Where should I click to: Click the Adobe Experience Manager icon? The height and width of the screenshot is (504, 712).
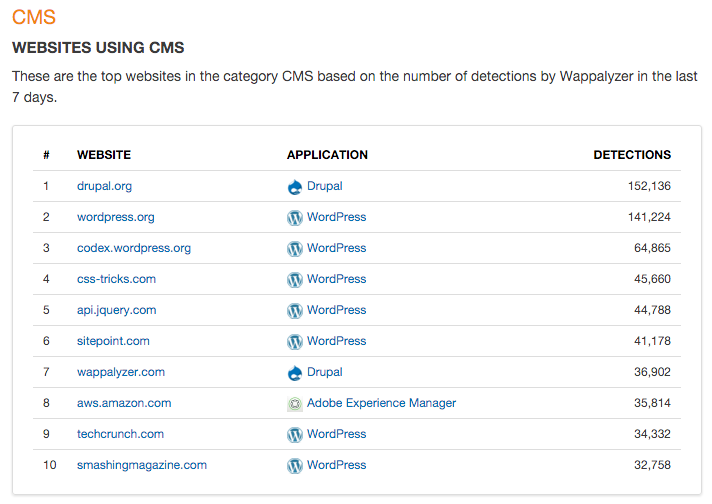pyautogui.click(x=295, y=404)
